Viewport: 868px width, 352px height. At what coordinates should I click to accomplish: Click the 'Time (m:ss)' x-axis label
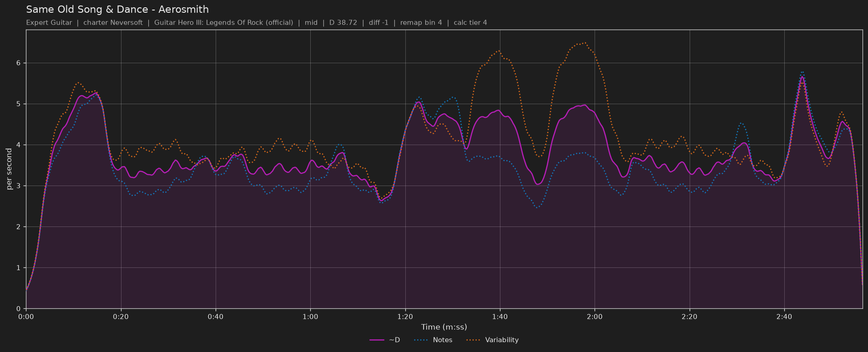444,327
